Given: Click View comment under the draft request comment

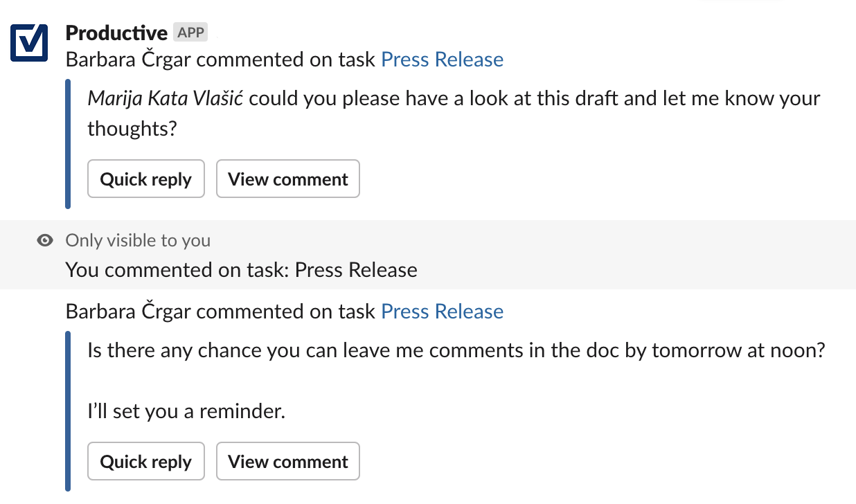Looking at the screenshot, I should (x=288, y=179).
